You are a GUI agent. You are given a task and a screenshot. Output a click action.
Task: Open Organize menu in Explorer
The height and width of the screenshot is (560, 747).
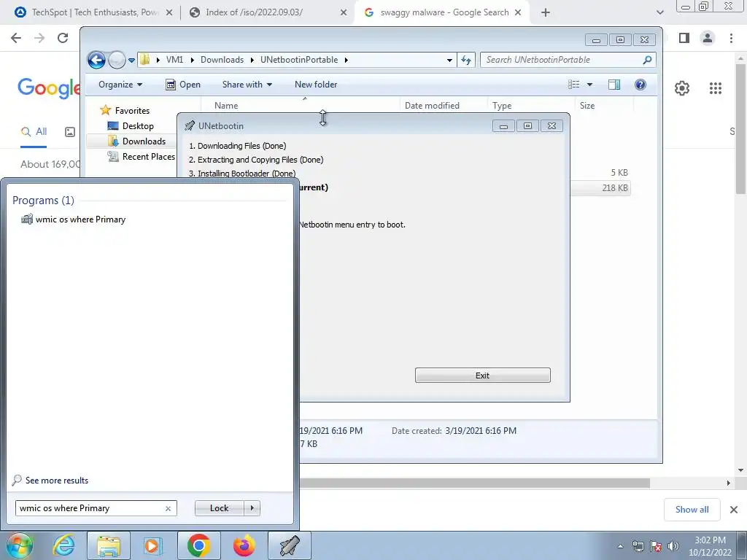point(120,85)
